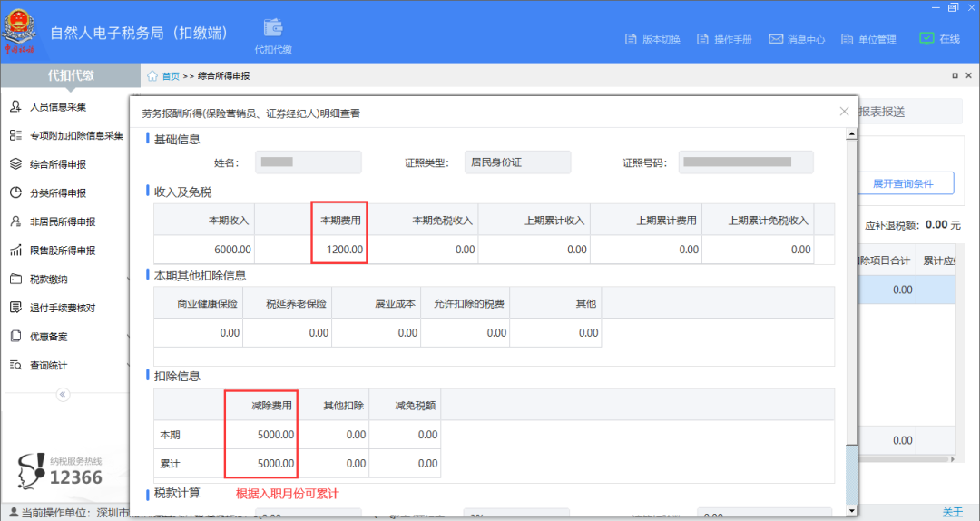Viewport: 980px width, 521px height.
Task: Click the 展业成本 column header
Action: [x=395, y=303]
